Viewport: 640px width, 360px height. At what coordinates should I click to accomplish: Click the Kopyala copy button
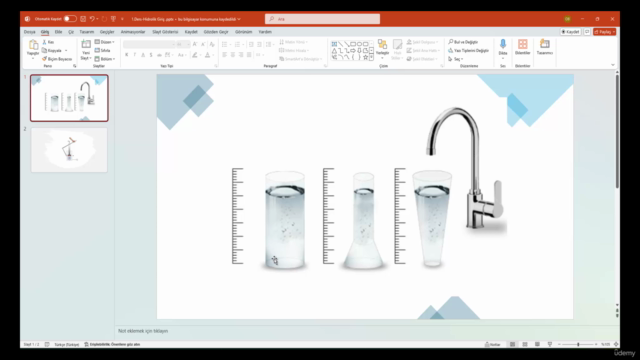52,51
